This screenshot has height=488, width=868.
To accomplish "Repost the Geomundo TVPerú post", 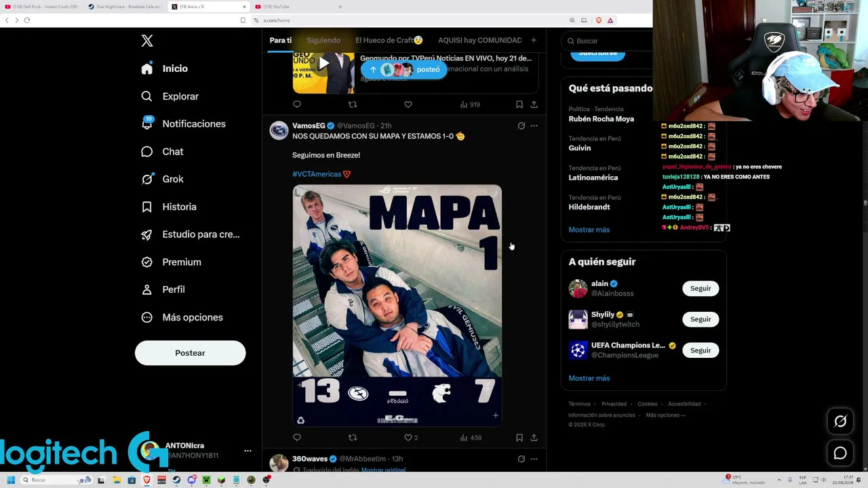I will [x=353, y=104].
